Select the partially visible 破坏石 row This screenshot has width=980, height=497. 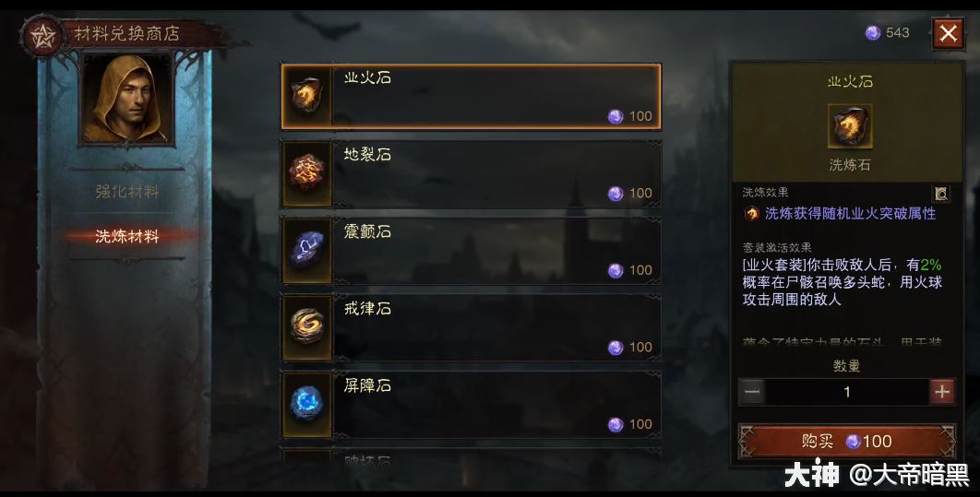point(472,459)
